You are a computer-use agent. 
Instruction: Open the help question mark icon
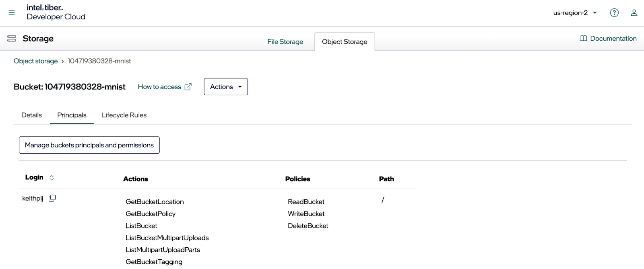point(614,13)
